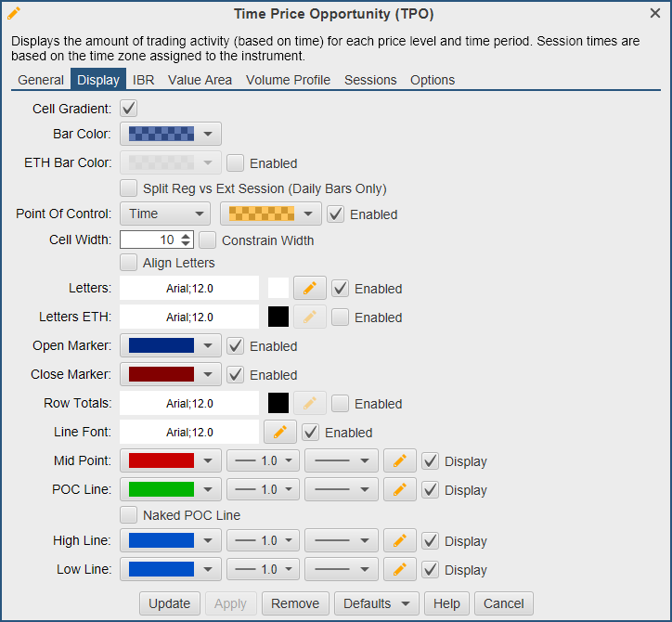Click the Line Font pencil edit icon
The image size is (672, 622).
click(279, 433)
